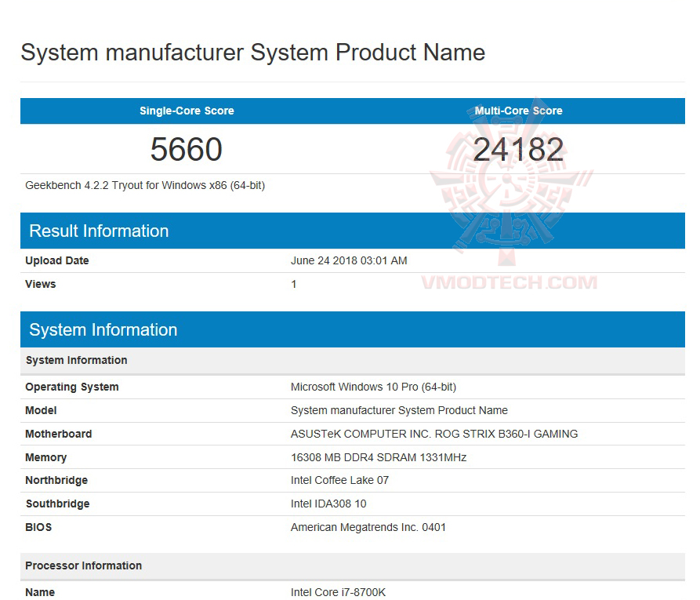Select the Northbridge label
Viewport: 700px width, 600px height.
coord(56,480)
